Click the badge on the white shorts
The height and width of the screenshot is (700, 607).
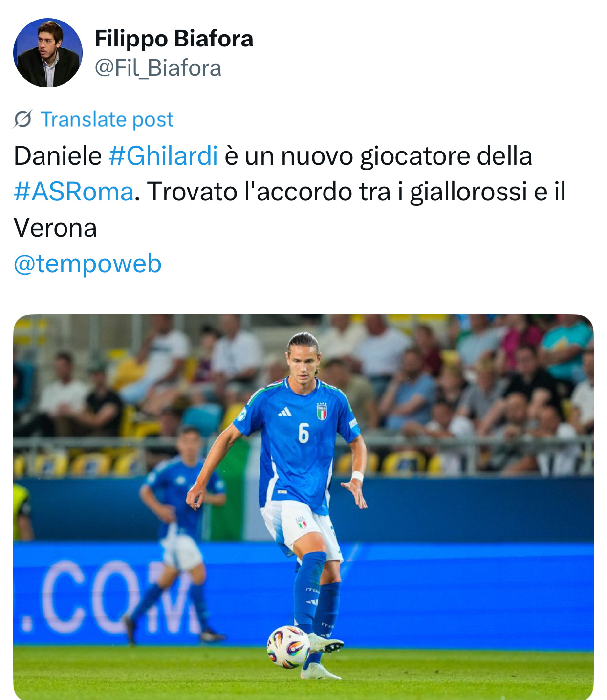(302, 523)
